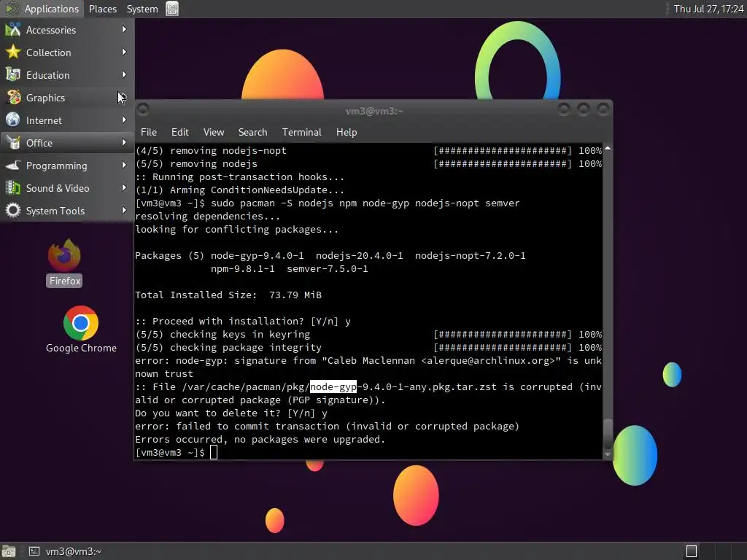Click the clock showing Thu Jul 27
The width and height of the screenshot is (747, 560).
(708, 9)
